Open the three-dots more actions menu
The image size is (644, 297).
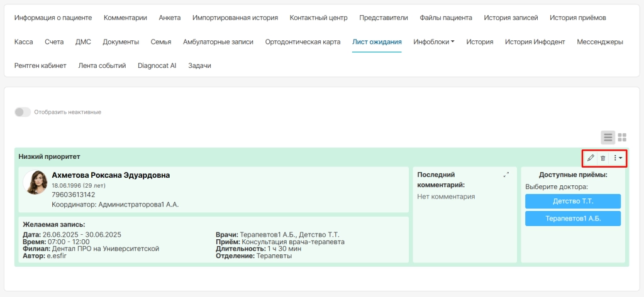[618, 158]
